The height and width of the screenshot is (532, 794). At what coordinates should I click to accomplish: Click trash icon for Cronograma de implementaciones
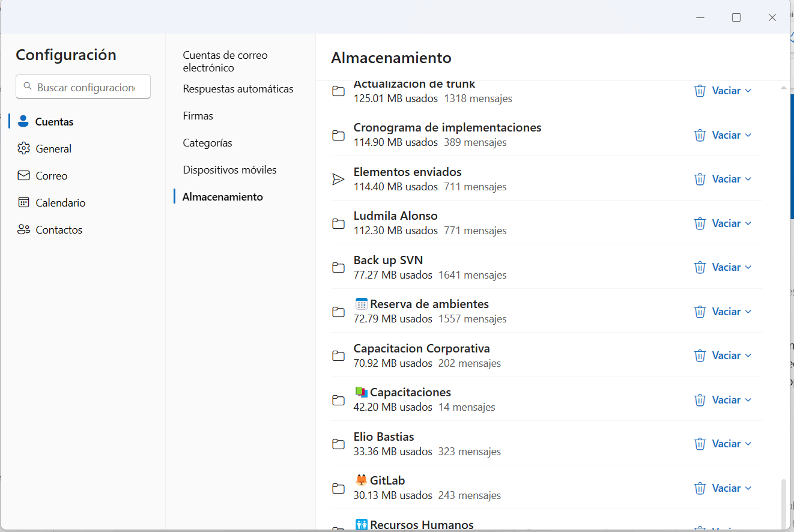pyautogui.click(x=700, y=135)
